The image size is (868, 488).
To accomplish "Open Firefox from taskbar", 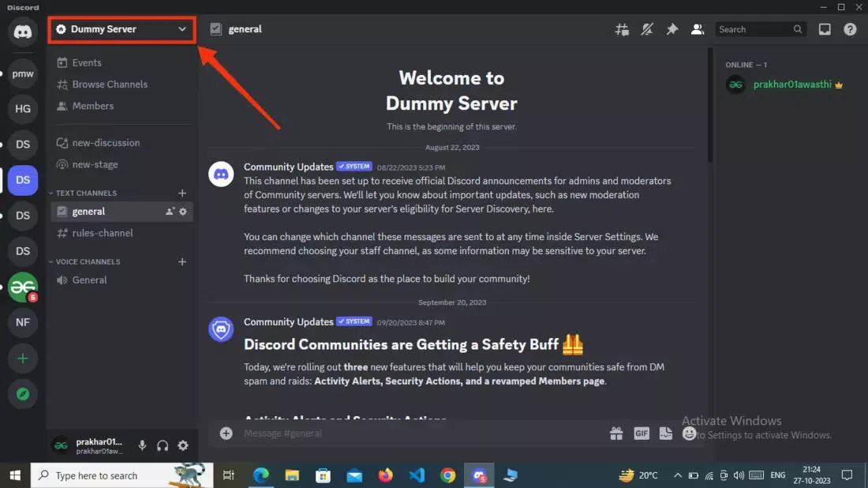I will click(x=385, y=475).
